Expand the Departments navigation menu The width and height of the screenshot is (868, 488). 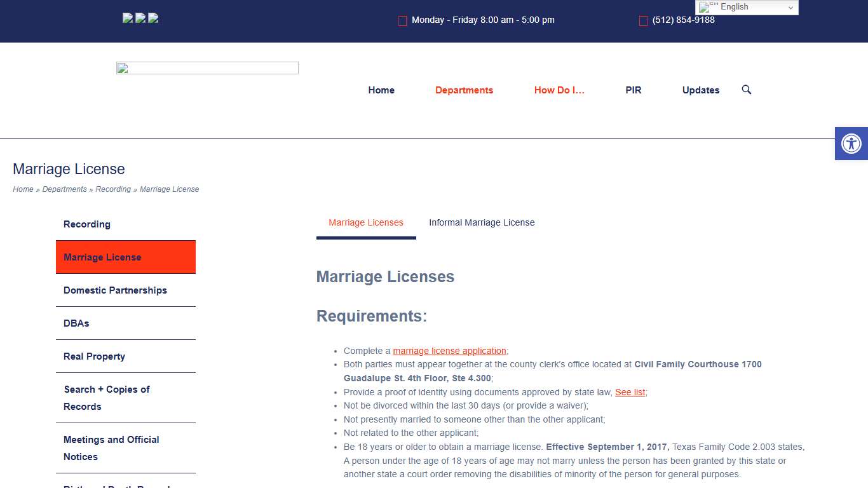pos(464,90)
